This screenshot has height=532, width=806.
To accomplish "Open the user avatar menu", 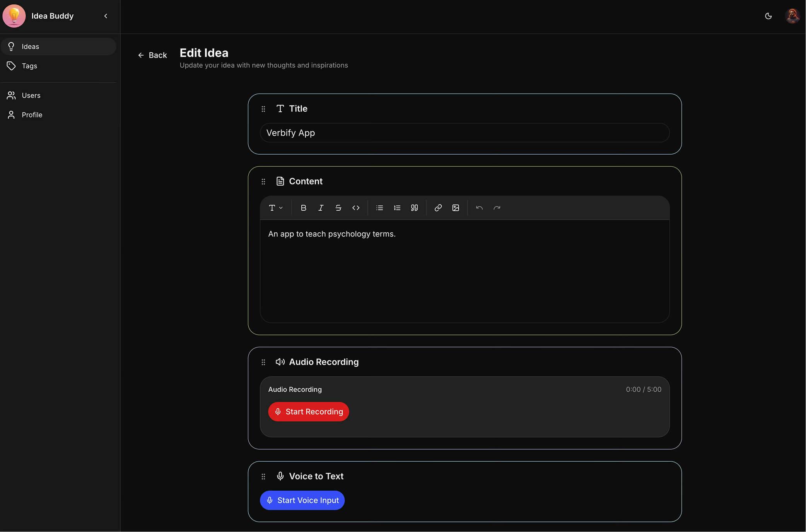I will (792, 16).
